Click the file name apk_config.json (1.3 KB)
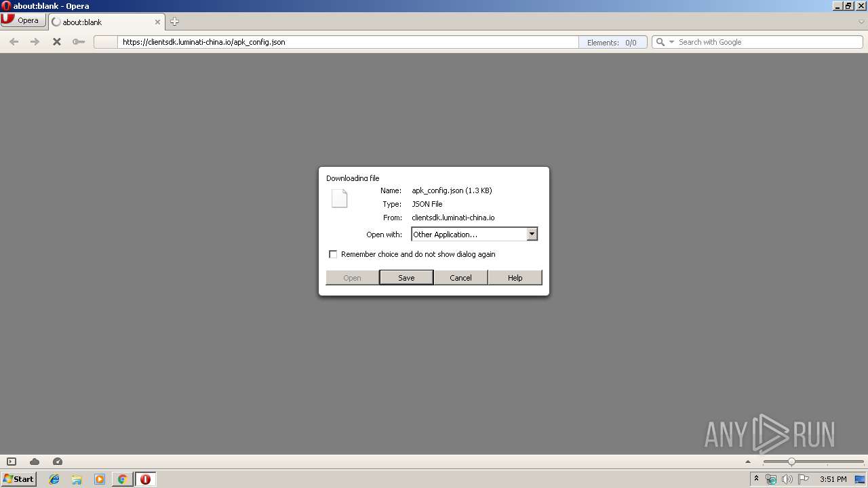This screenshot has height=488, width=868. click(452, 190)
